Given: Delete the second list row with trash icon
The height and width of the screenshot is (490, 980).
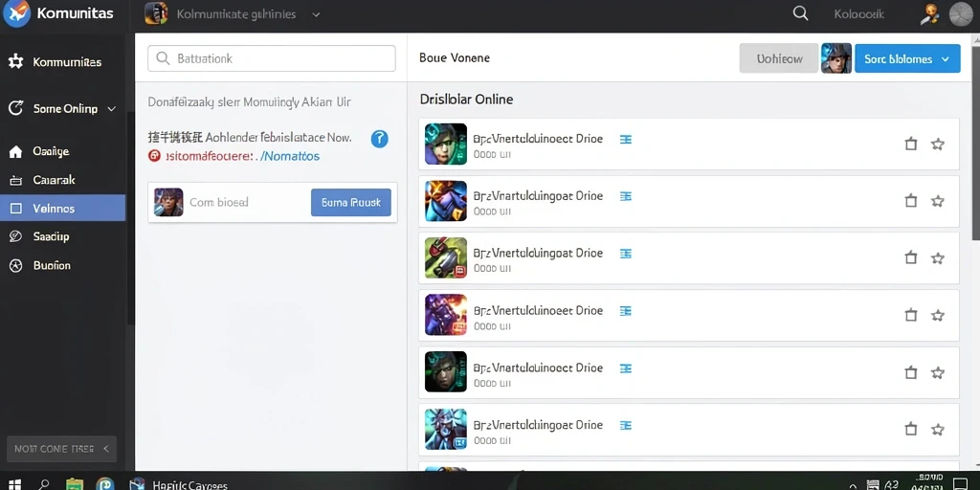Looking at the screenshot, I should 911,201.
